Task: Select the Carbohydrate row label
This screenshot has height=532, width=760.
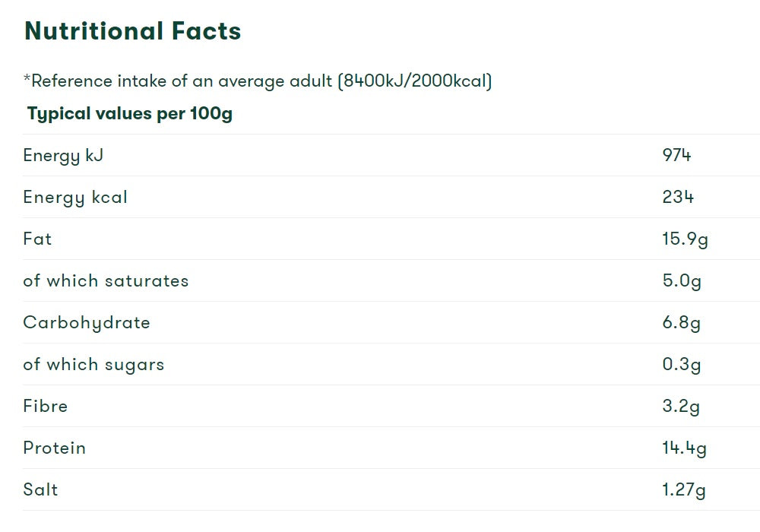Action: pyautogui.click(x=87, y=323)
